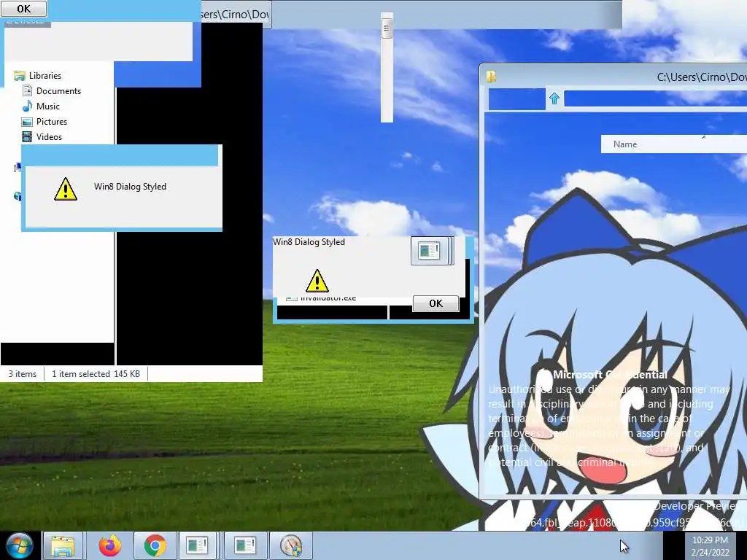Switch to first dialog app taskbar button
This screenshot has width=747, height=560.
coord(198,545)
